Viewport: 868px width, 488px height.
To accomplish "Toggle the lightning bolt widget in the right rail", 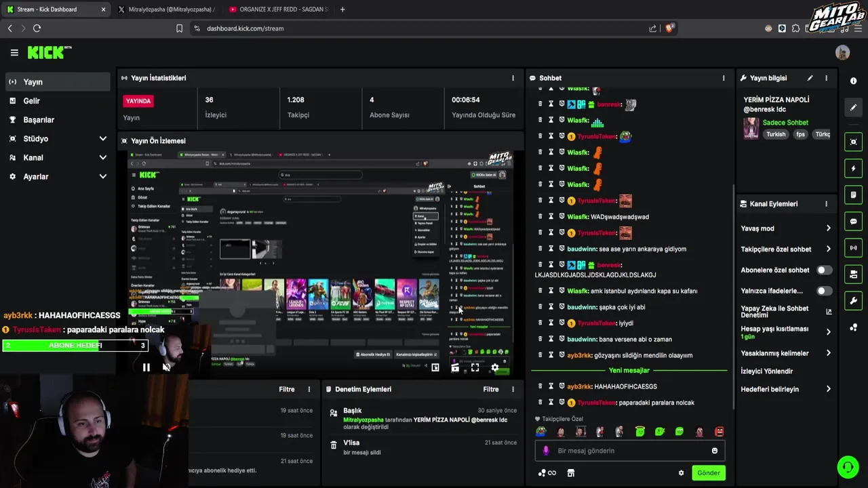I will tap(853, 168).
